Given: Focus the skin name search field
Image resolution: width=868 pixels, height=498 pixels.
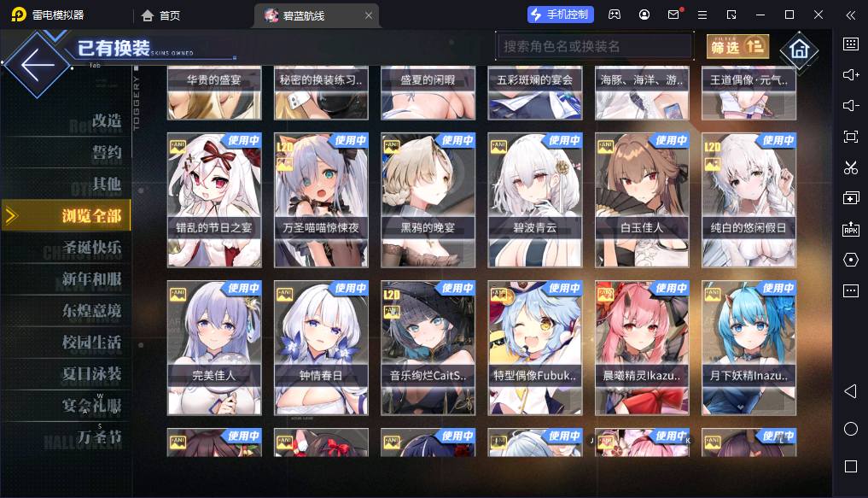Looking at the screenshot, I should coord(595,46).
